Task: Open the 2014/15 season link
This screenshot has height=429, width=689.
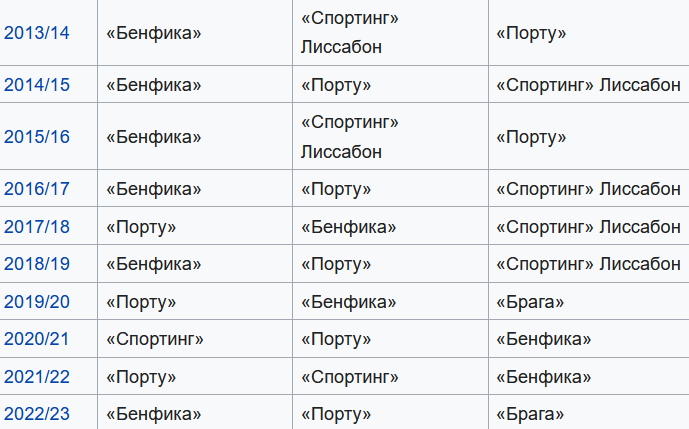Action: (36, 85)
